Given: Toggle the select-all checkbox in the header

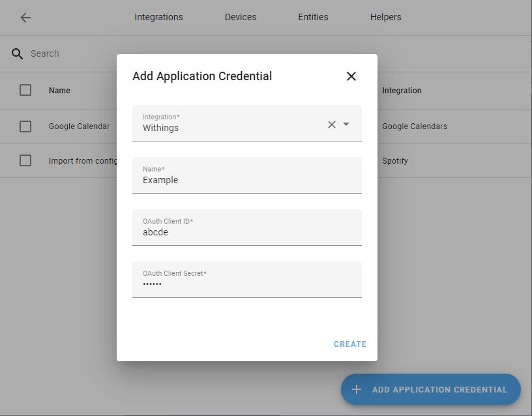Looking at the screenshot, I should (x=25, y=90).
